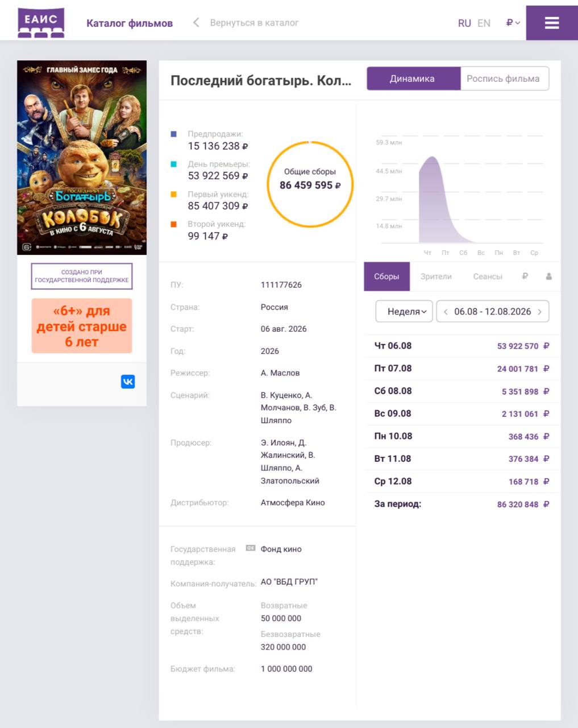
Task: Click icon next to Государственная поддержка
Action: 250,548
